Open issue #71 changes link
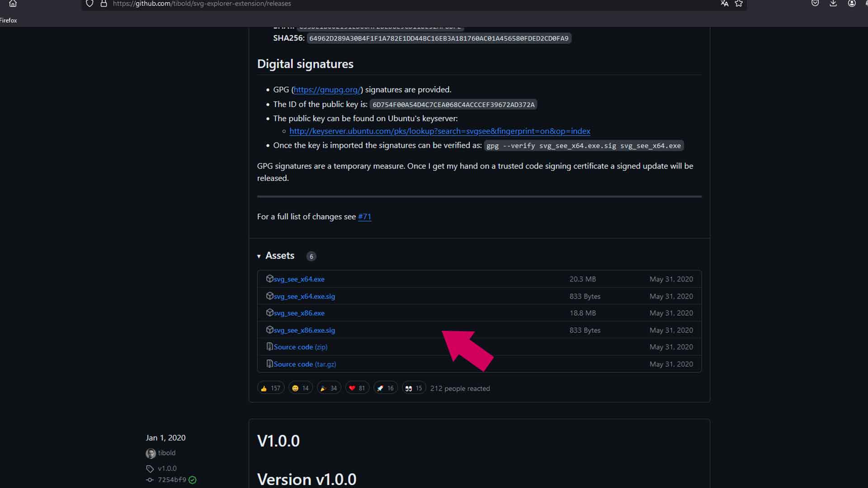This screenshot has width=868, height=488. pos(364,216)
